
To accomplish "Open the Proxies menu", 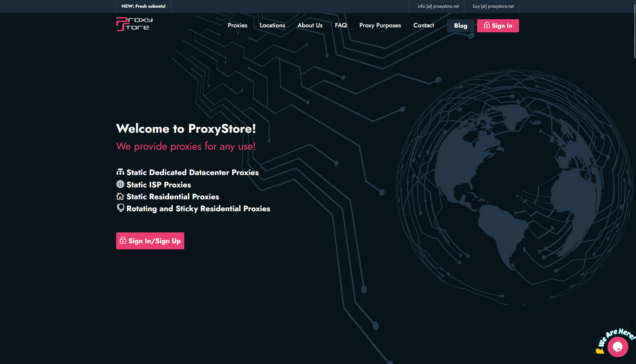I will click(237, 25).
